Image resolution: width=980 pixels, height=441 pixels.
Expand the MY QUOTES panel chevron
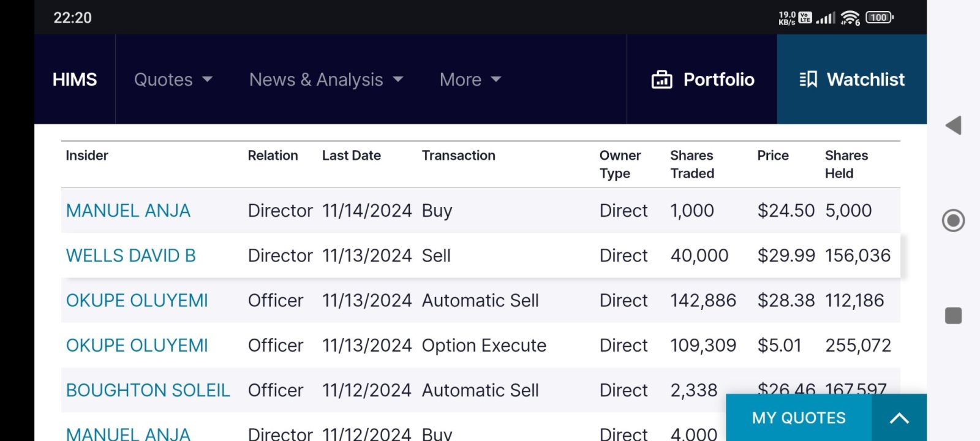pyautogui.click(x=899, y=418)
